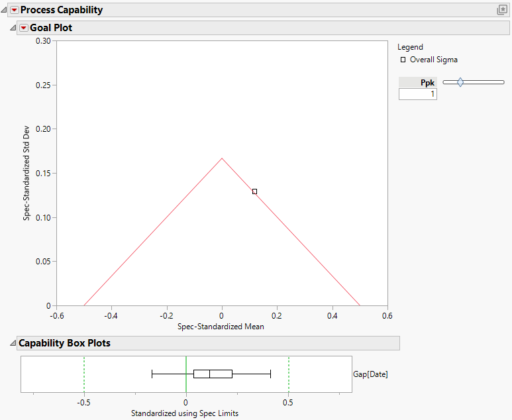512x420 pixels.
Task: Click the -0.6 x-axis tick label
Action: click(x=57, y=316)
